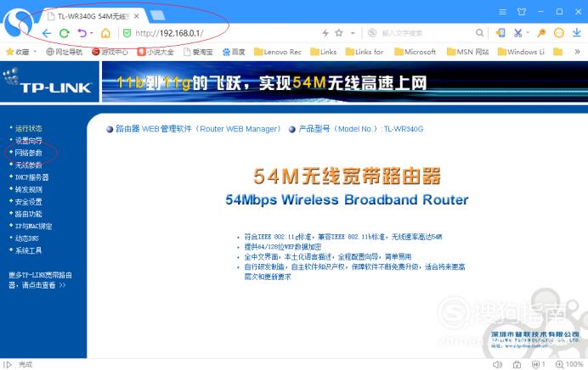Click the scissors screenshot tool icon

(x=517, y=33)
